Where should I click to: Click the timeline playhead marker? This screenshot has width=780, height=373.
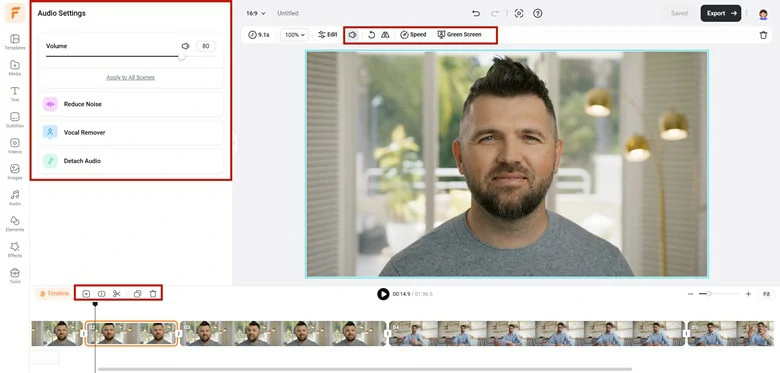tap(95, 304)
